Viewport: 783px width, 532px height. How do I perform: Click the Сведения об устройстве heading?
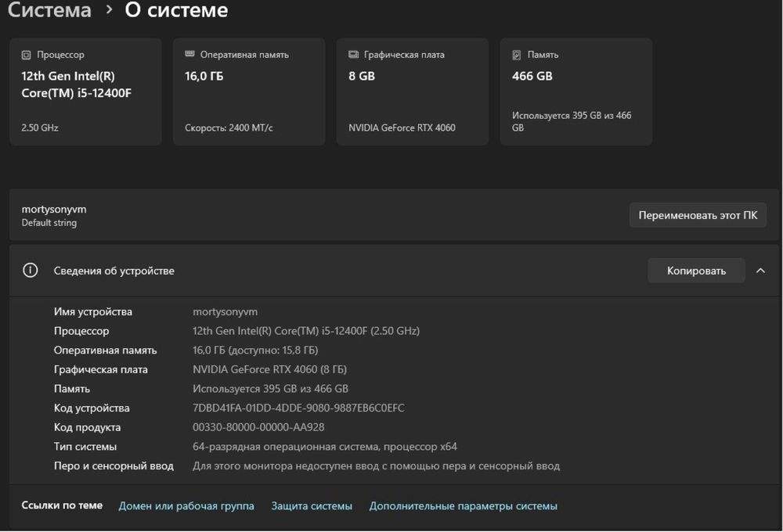coord(114,271)
